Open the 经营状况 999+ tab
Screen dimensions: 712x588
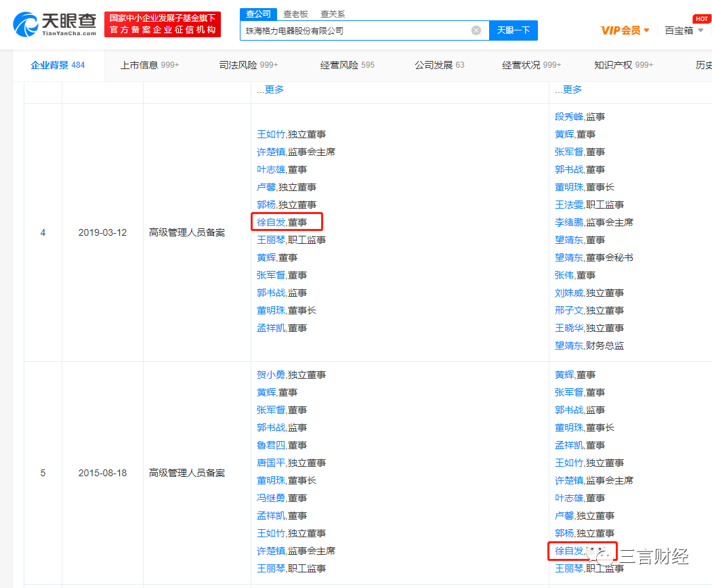tap(531, 66)
